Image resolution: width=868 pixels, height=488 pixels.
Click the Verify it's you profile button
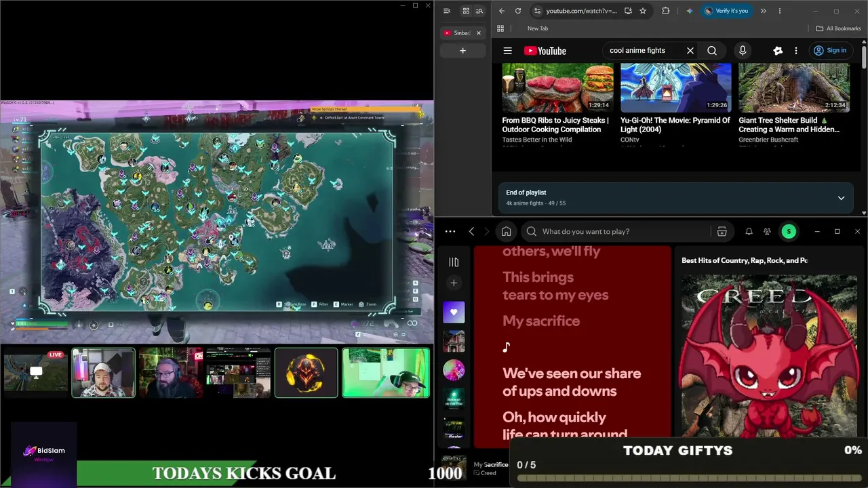[726, 11]
